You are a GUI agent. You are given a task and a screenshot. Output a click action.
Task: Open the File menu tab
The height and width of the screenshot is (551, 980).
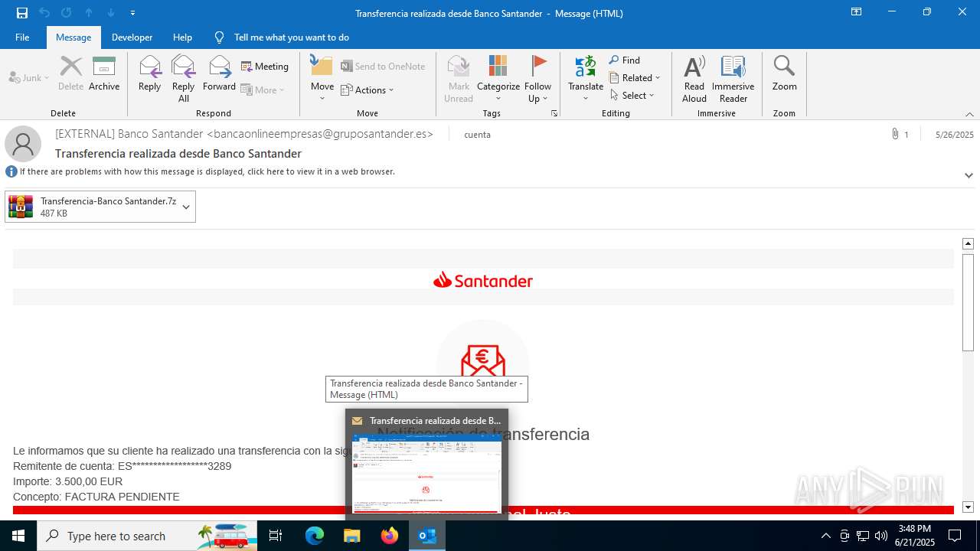pyautogui.click(x=22, y=37)
